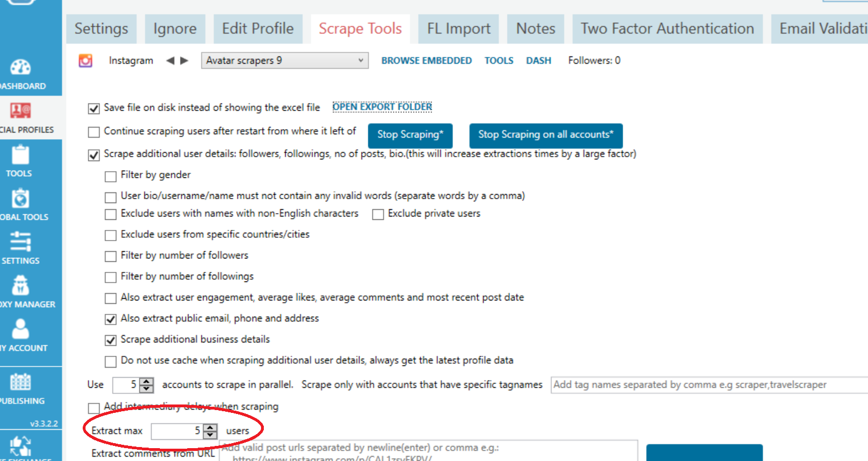The height and width of the screenshot is (461, 868).
Task: Enable Filter by gender
Action: click(x=111, y=176)
